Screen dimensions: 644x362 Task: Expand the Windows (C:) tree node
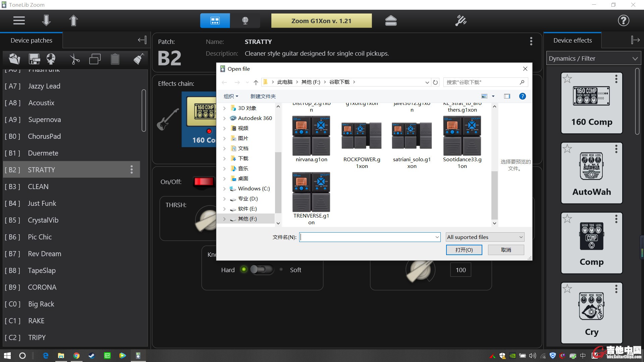click(224, 189)
